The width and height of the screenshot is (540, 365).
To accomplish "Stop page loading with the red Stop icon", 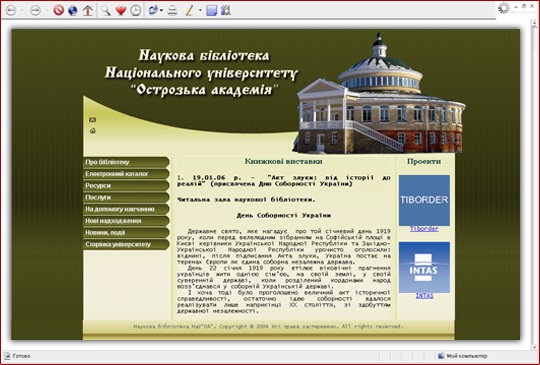I will [x=59, y=10].
